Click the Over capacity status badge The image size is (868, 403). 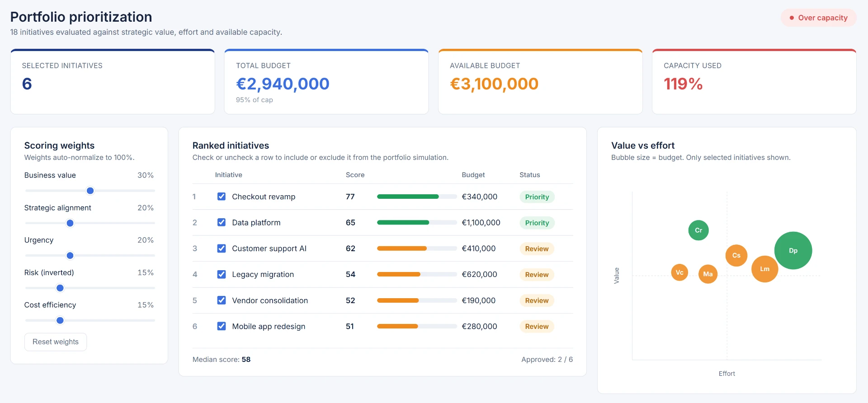click(818, 18)
